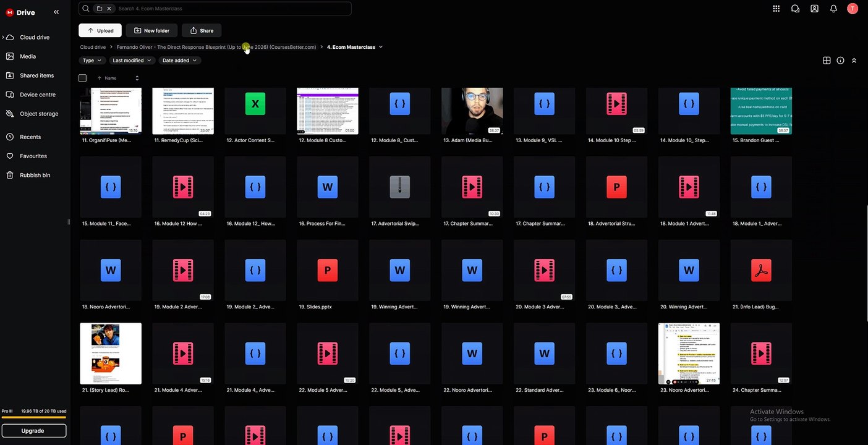868x445 pixels.
Task: Open Shared items in the sidebar
Action: coord(36,75)
